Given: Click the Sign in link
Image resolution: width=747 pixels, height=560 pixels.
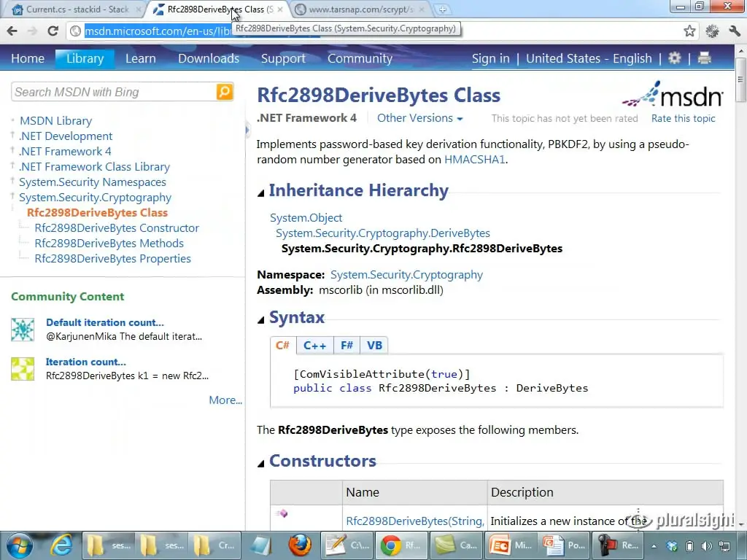Looking at the screenshot, I should pyautogui.click(x=490, y=58).
